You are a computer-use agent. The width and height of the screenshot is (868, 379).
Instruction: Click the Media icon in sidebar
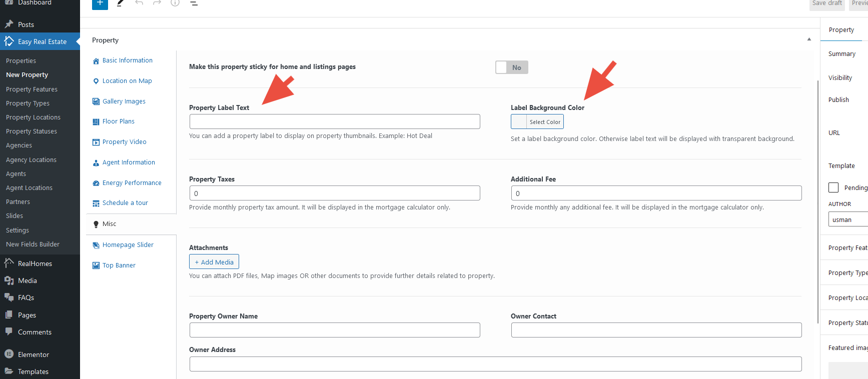click(x=9, y=280)
